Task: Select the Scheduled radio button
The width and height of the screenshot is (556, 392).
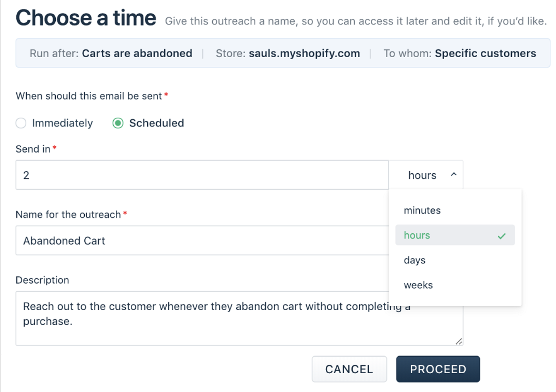Action: point(118,123)
